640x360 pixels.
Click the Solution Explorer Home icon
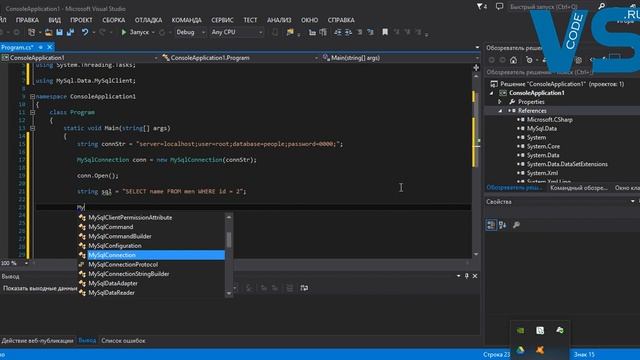coord(513,60)
